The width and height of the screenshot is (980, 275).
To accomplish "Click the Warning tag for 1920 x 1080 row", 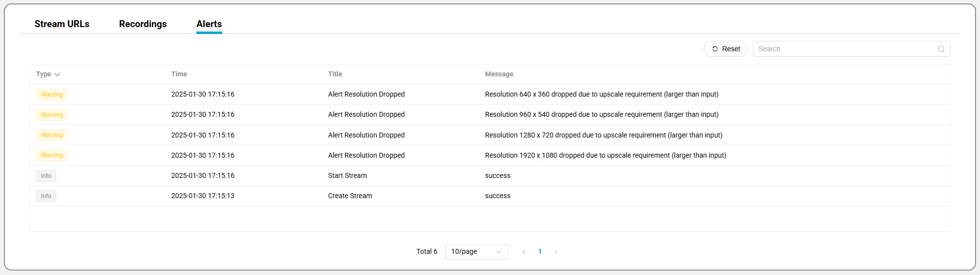I will click(x=52, y=155).
